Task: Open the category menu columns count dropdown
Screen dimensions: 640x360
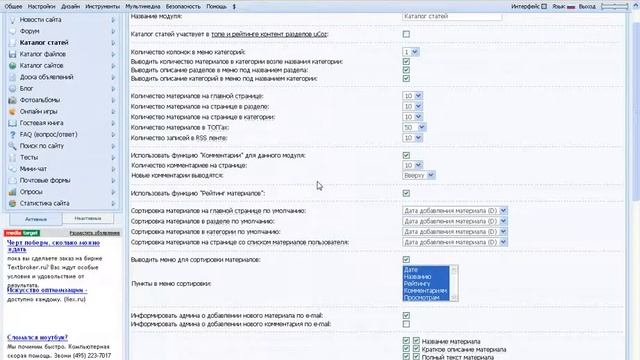Action: [411, 52]
